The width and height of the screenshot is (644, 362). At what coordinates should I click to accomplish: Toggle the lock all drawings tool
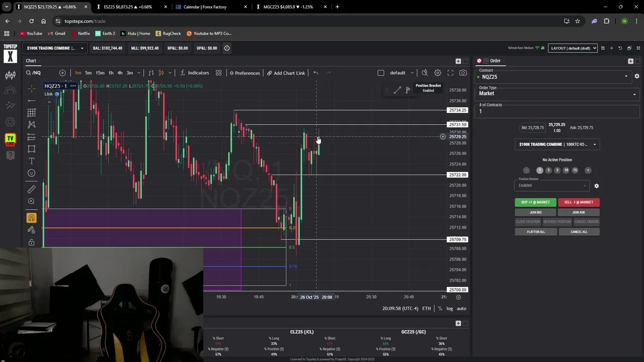click(32, 242)
